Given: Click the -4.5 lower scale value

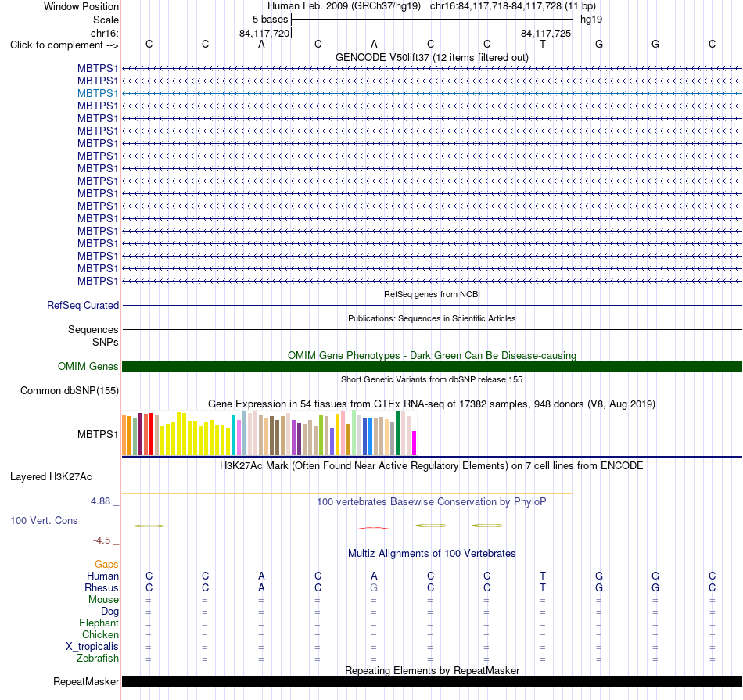Looking at the screenshot, I should click(102, 540).
